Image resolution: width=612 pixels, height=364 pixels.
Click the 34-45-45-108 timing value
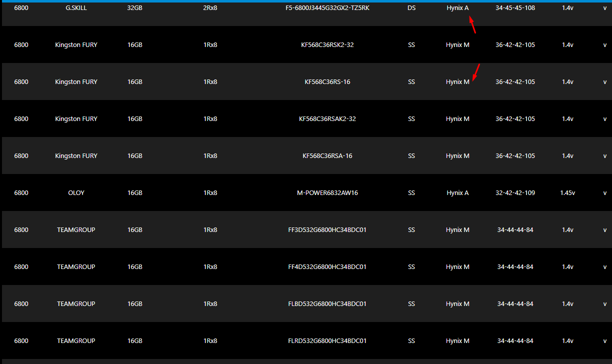[x=515, y=8]
